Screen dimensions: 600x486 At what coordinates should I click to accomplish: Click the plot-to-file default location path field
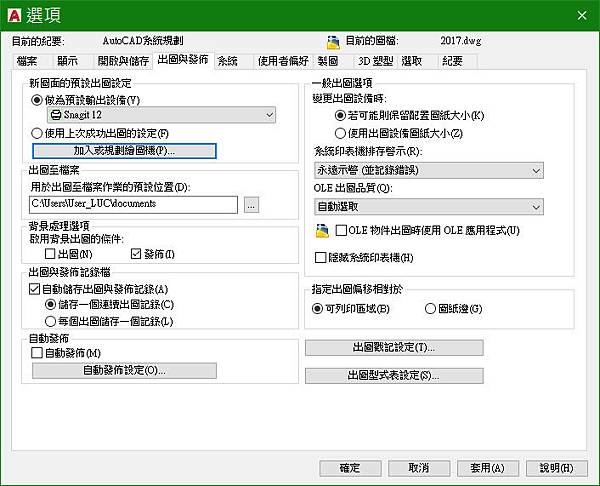(133, 204)
